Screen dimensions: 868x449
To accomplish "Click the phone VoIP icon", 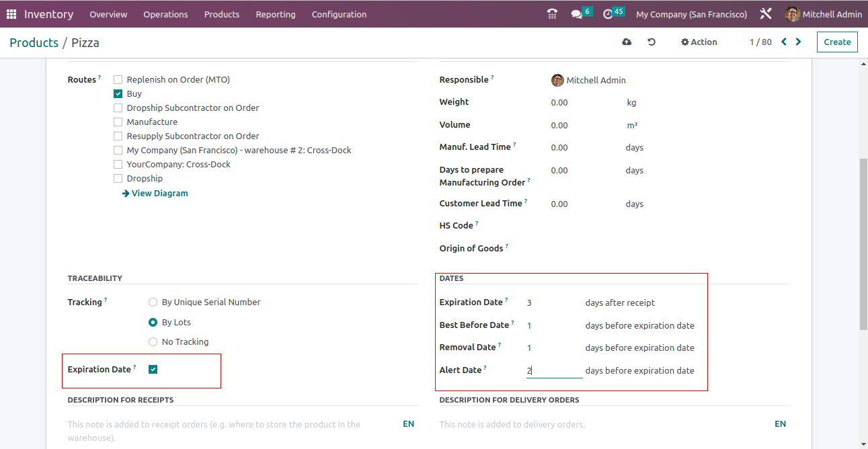I will (552, 14).
